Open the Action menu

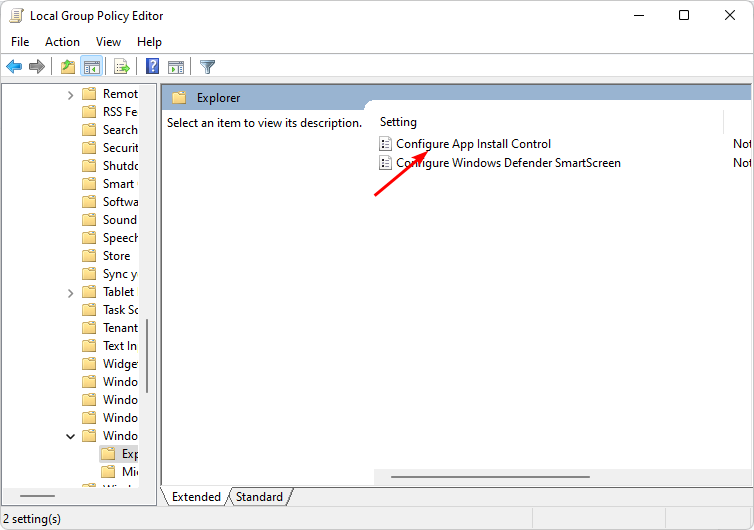[x=63, y=42]
